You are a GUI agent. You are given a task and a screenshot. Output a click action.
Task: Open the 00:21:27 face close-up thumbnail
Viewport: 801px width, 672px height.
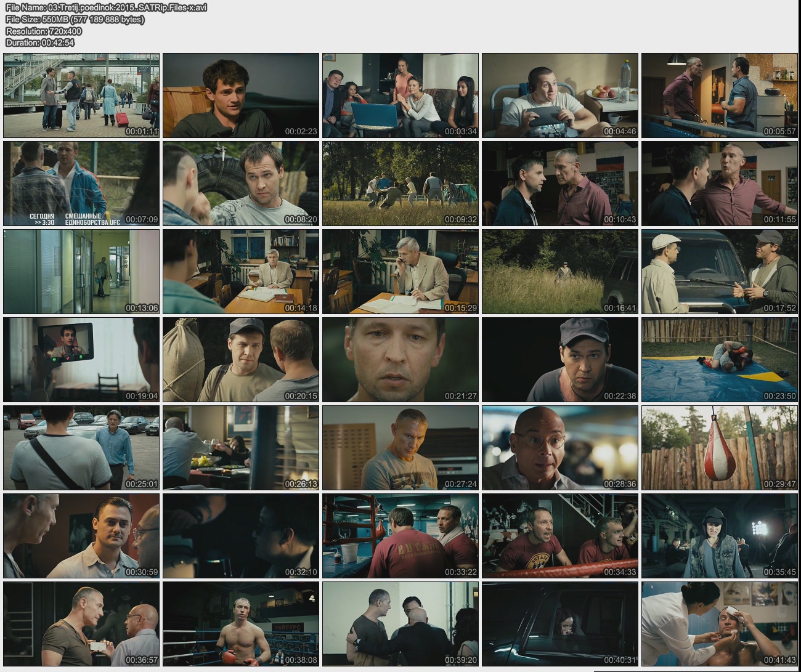[400, 360]
